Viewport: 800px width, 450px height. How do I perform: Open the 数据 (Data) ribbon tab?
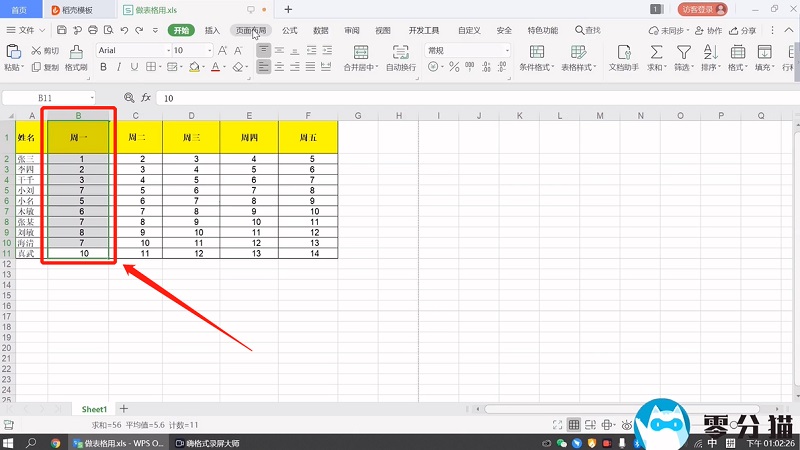tap(321, 31)
